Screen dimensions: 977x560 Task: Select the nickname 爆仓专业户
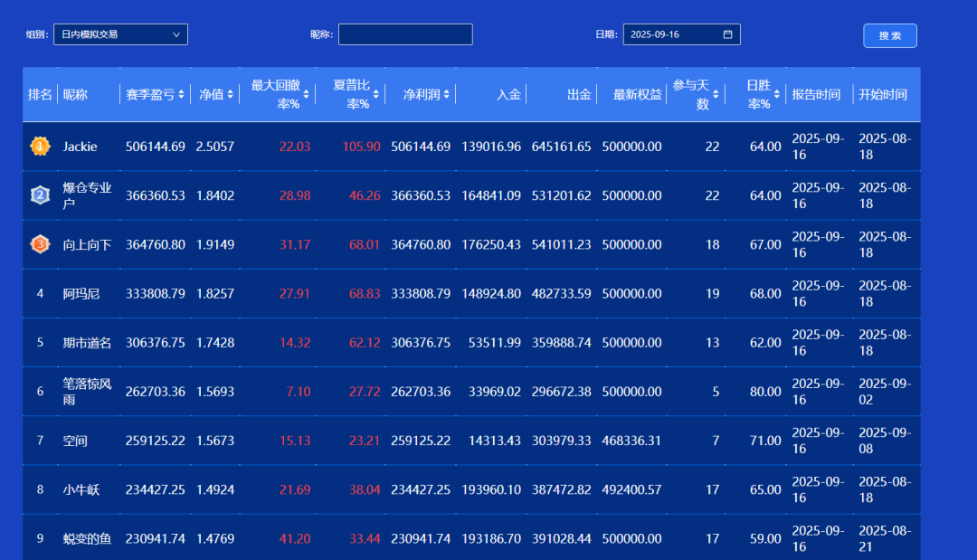[87, 195]
